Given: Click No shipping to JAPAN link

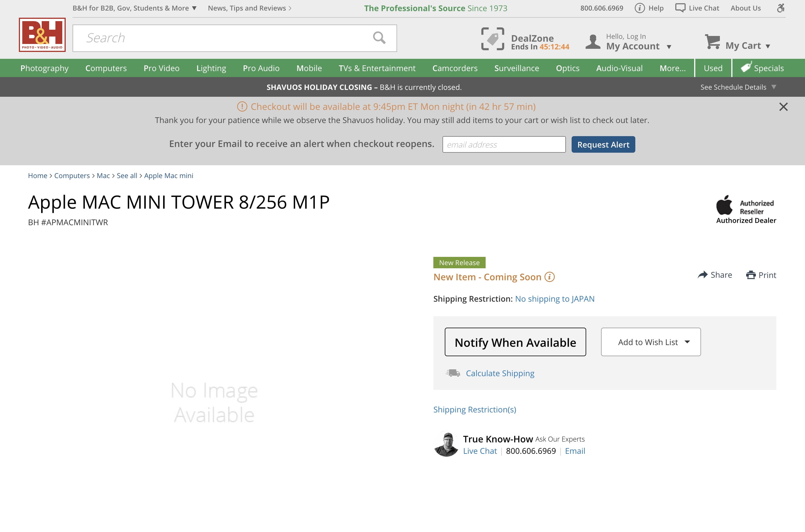Looking at the screenshot, I should point(554,299).
